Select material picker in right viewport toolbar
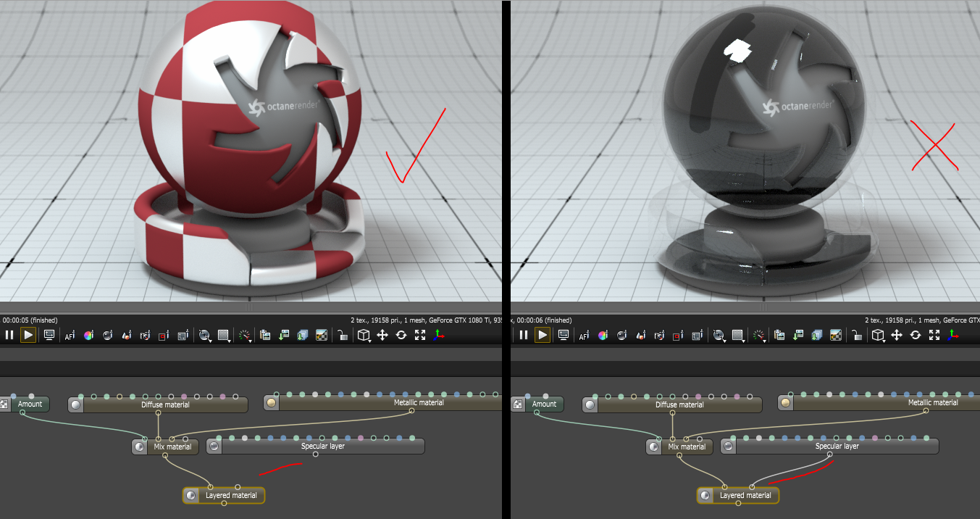 coord(621,335)
